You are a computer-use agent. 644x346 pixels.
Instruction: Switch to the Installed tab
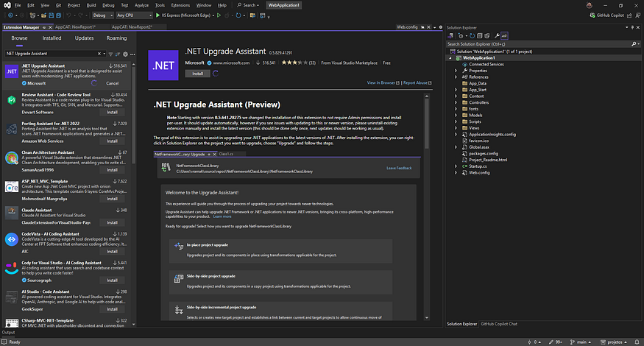[52, 38]
